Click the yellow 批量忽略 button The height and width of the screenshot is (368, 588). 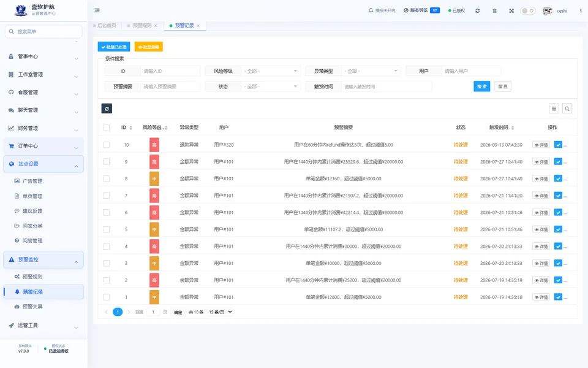pos(148,47)
